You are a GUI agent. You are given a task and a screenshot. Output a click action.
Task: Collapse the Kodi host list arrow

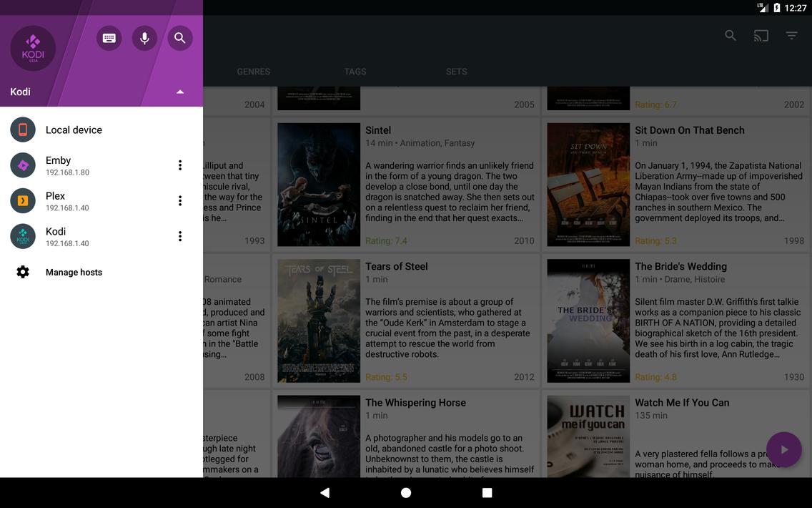[179, 92]
